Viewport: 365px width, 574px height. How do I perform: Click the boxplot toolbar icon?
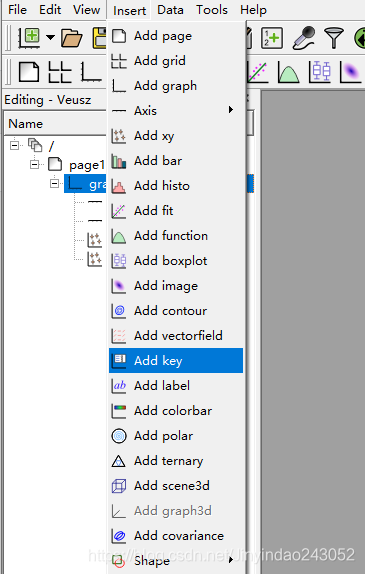pos(320,71)
